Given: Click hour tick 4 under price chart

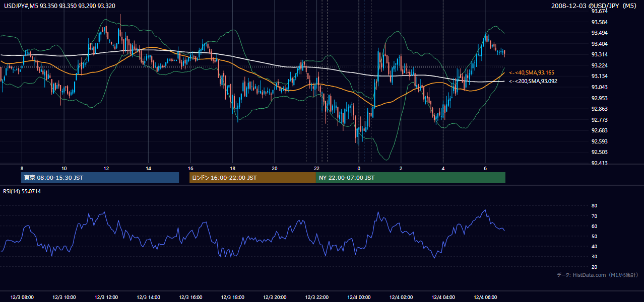Looking at the screenshot, I should (x=443, y=168).
